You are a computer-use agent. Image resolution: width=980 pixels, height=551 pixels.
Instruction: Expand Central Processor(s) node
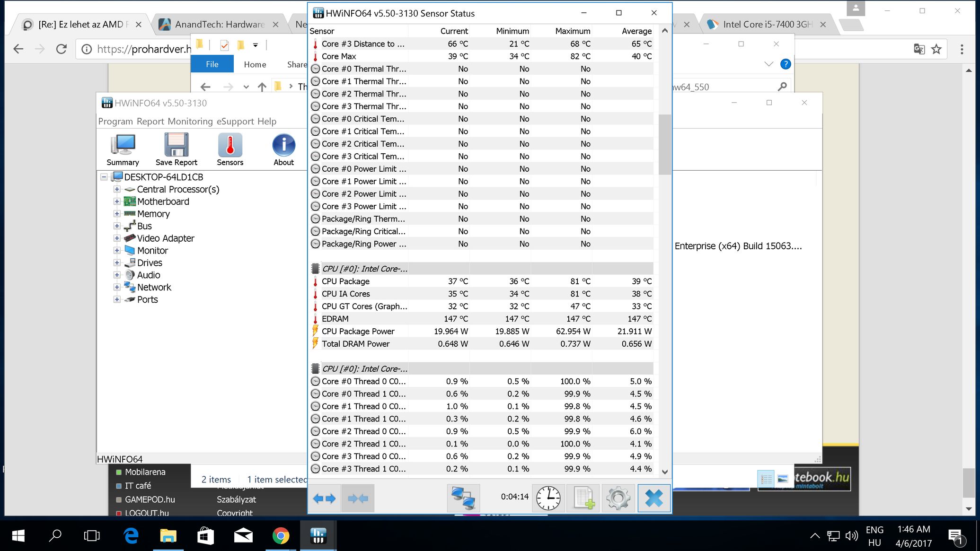click(117, 189)
